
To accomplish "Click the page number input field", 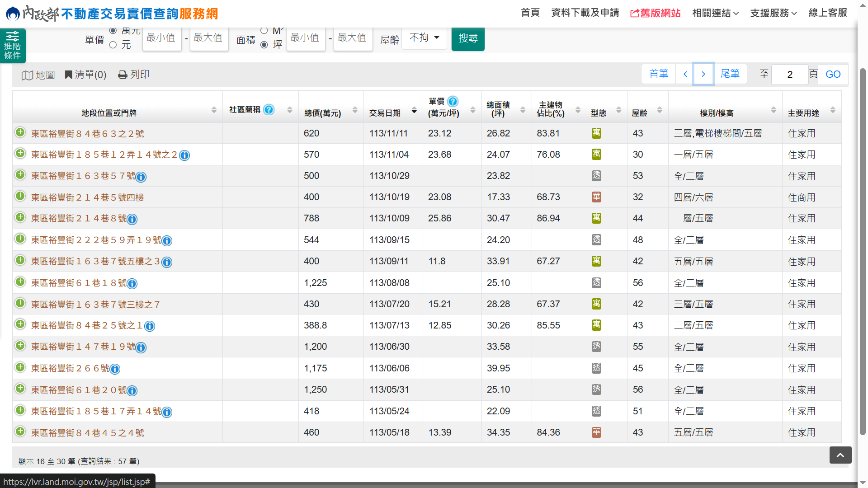I will tap(789, 75).
